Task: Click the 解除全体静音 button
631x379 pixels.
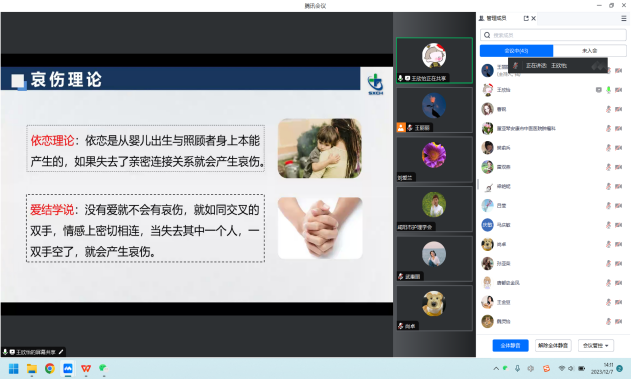Action: [553, 346]
